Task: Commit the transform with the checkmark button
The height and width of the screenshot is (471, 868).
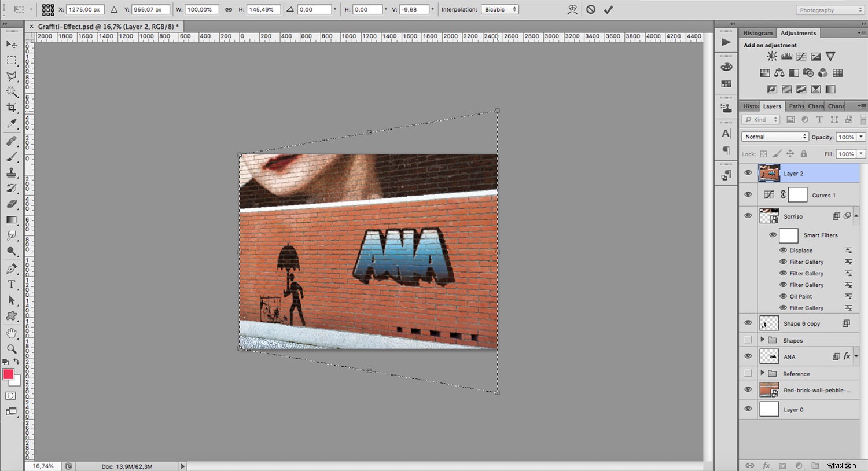Action: click(x=608, y=9)
